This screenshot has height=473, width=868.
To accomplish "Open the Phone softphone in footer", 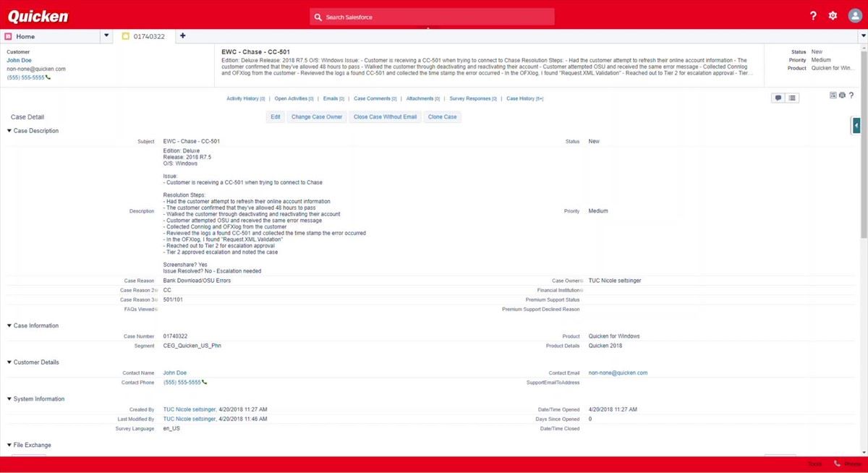I will pos(846,464).
